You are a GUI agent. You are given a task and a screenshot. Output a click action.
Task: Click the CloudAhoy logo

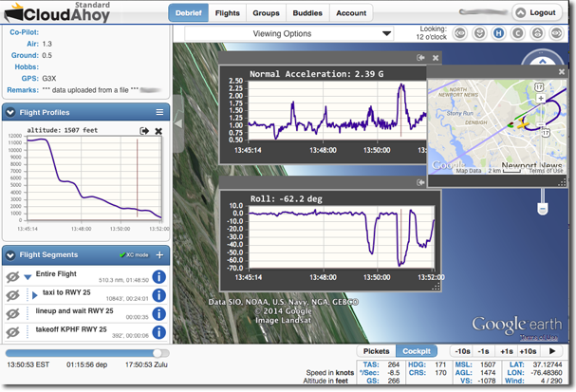click(57, 13)
